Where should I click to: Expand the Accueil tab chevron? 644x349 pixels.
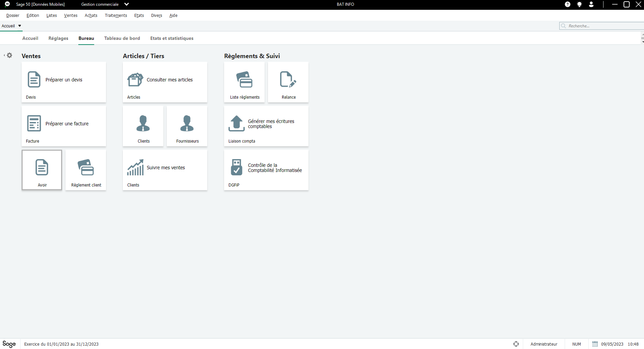pyautogui.click(x=19, y=26)
